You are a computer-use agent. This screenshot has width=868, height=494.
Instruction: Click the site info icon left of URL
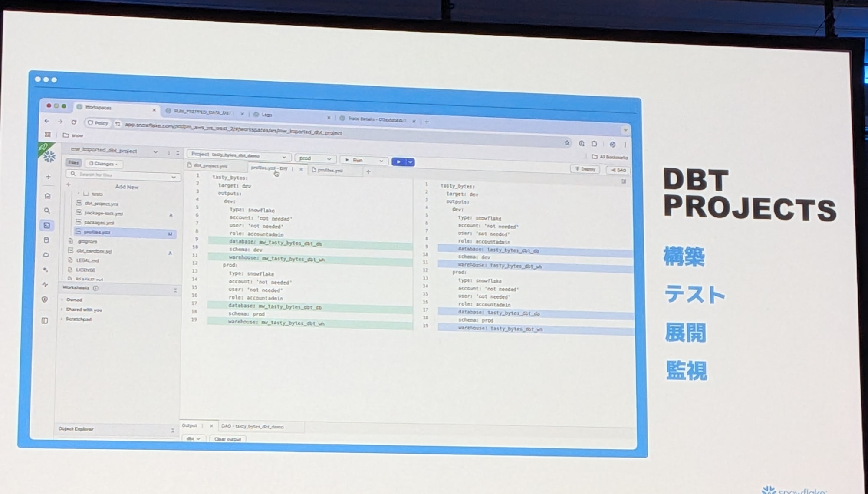coord(118,124)
